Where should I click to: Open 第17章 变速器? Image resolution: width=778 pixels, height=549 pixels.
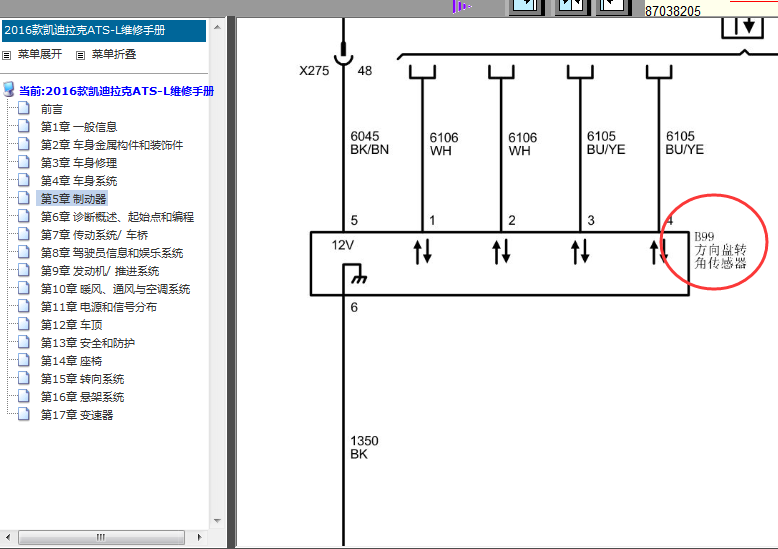click(x=77, y=415)
